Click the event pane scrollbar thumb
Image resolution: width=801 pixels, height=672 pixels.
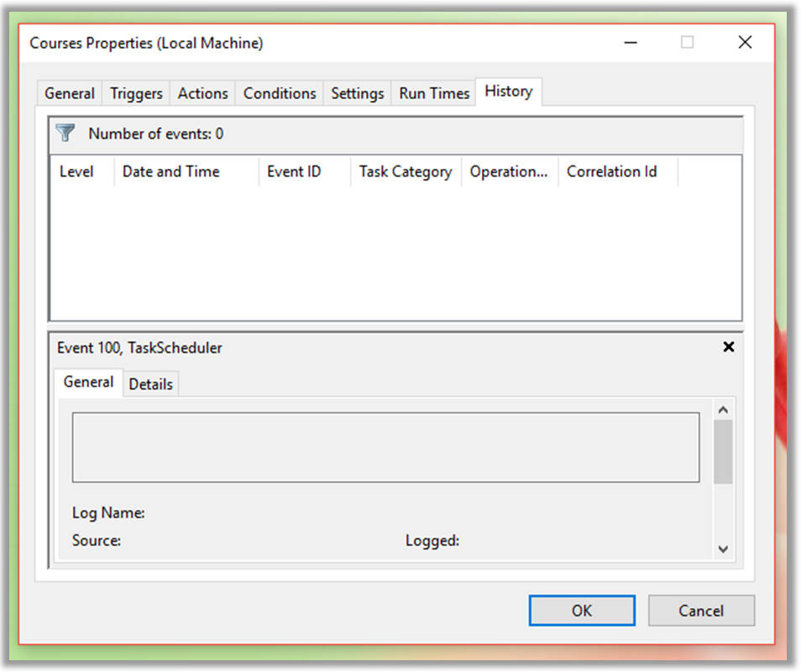pyautogui.click(x=723, y=452)
